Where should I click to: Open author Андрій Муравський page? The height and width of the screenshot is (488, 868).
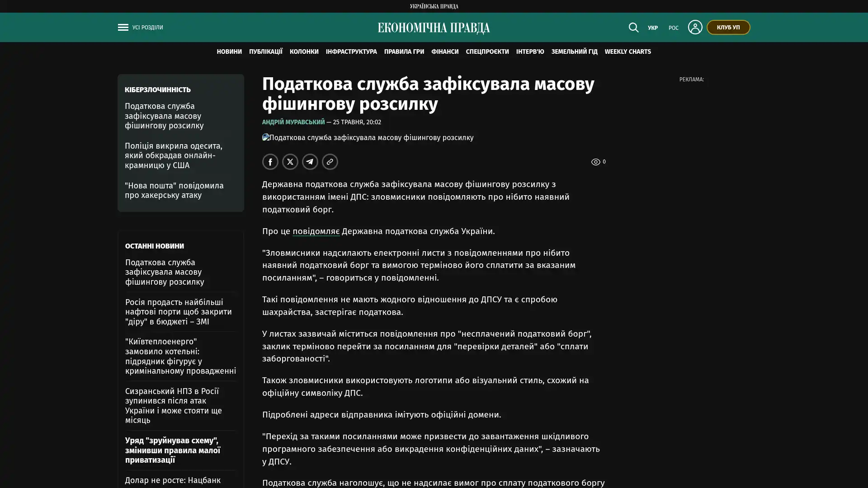[293, 122]
